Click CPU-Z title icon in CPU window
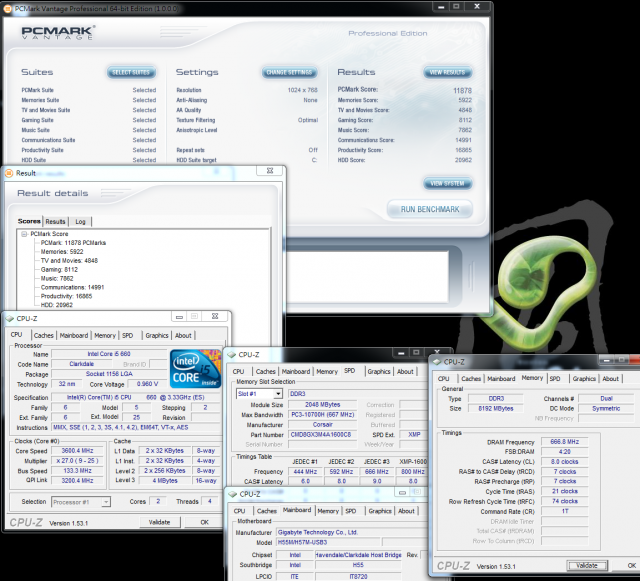This screenshot has width=640, height=581. [10, 318]
